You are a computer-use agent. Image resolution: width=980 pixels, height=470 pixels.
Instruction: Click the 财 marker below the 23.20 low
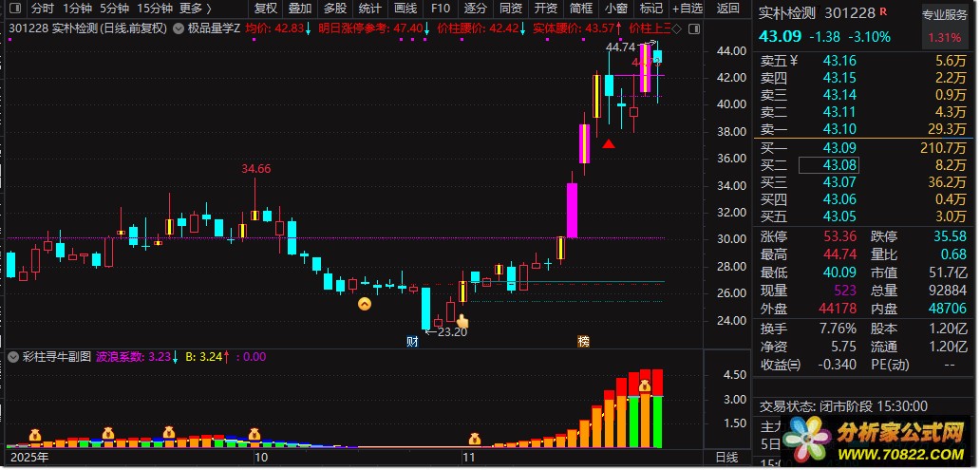click(x=412, y=341)
